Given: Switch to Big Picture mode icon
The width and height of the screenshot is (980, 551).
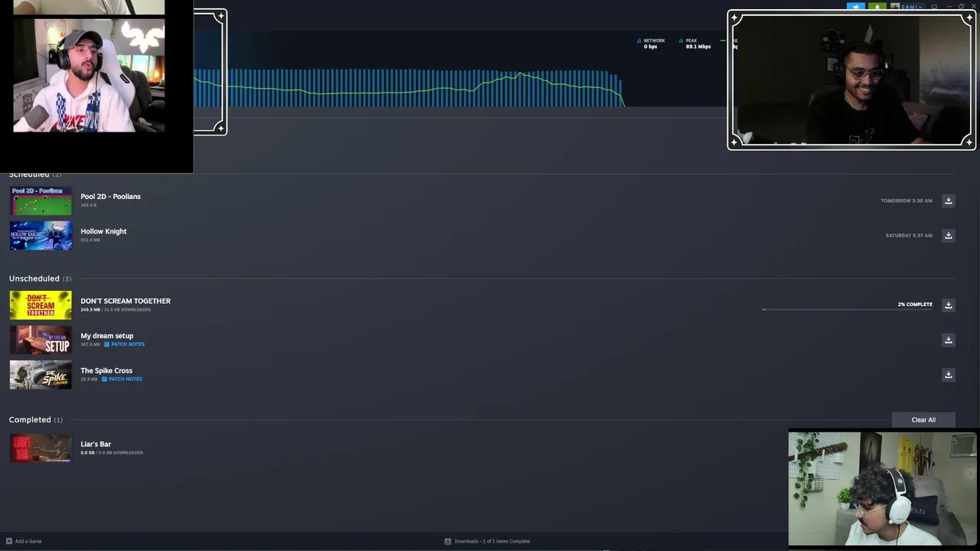Looking at the screenshot, I should tap(934, 7).
